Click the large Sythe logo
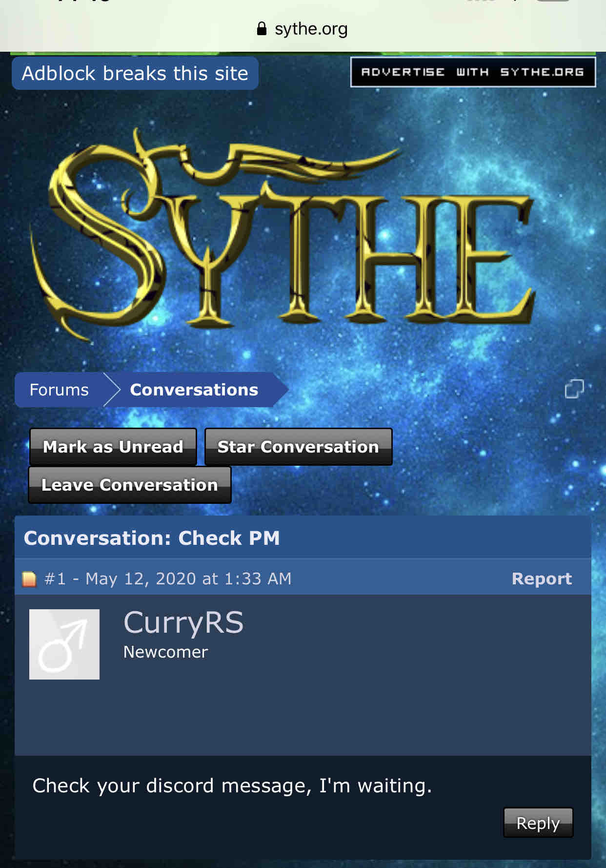This screenshot has width=606, height=868. pyautogui.click(x=283, y=234)
